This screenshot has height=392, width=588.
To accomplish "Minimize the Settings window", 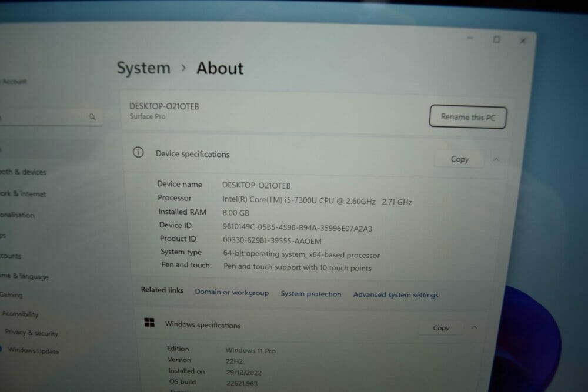I will (470, 38).
